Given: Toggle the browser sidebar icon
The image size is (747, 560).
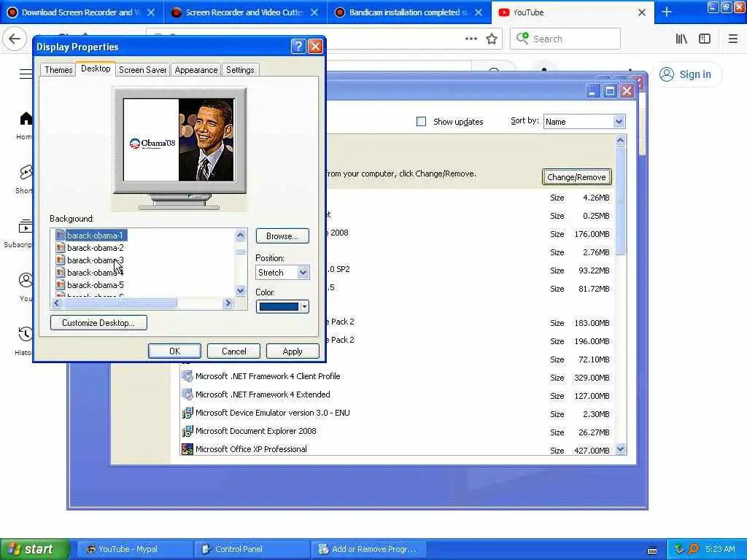Looking at the screenshot, I should [x=704, y=39].
